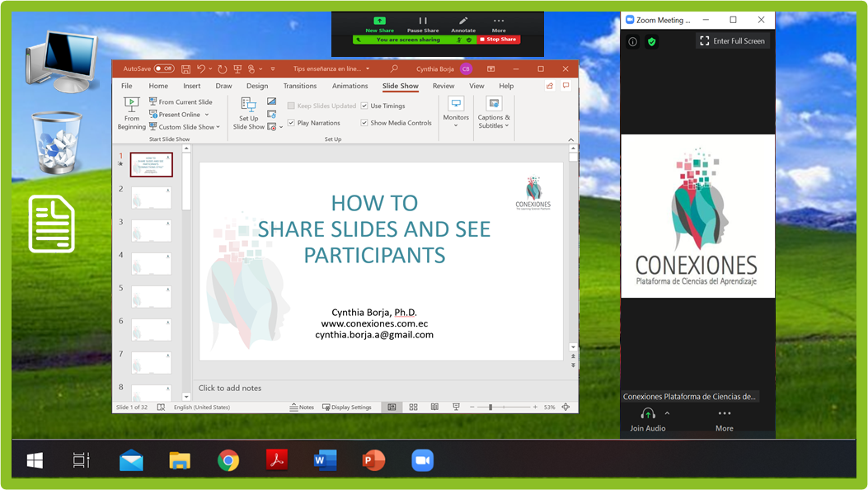The height and width of the screenshot is (490, 868).
Task: Switch to Reading View in status bar
Action: click(x=434, y=407)
